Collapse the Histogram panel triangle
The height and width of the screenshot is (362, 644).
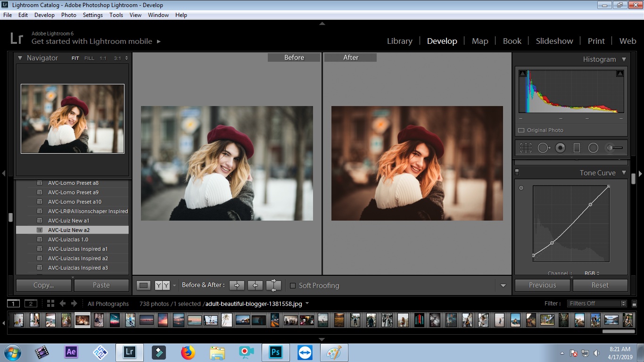coord(624,59)
